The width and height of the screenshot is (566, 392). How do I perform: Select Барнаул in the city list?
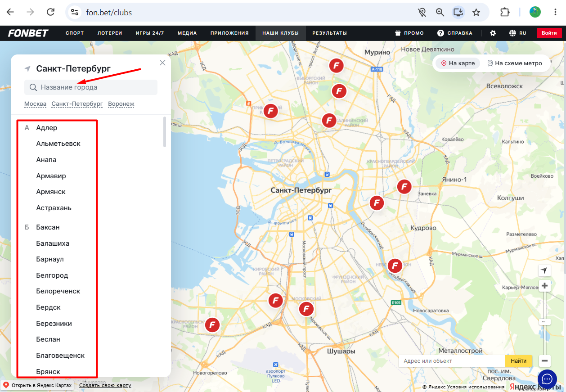pos(50,259)
